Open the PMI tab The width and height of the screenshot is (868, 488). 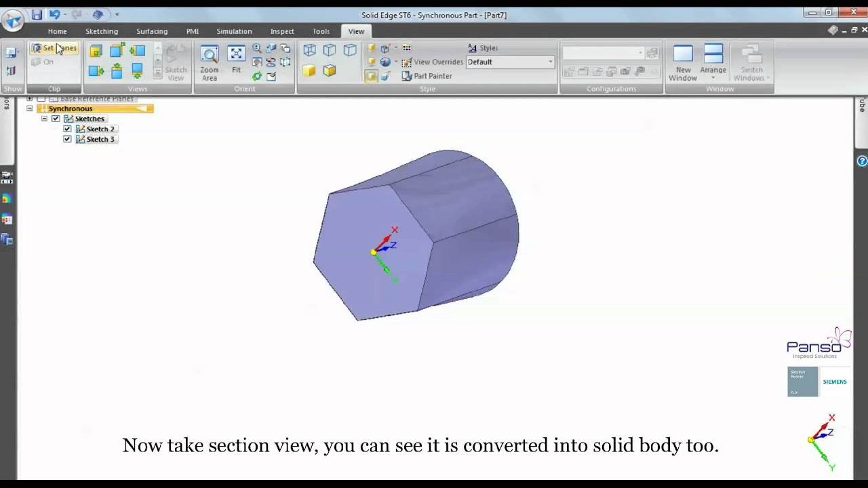193,31
